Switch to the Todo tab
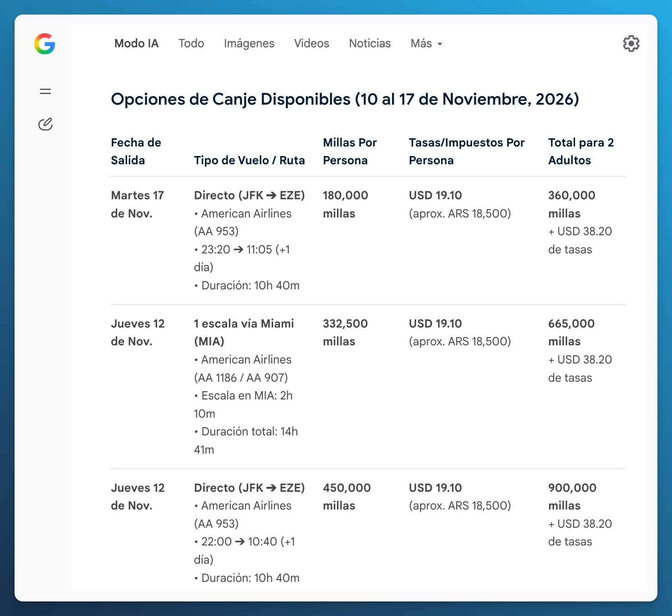 (191, 44)
